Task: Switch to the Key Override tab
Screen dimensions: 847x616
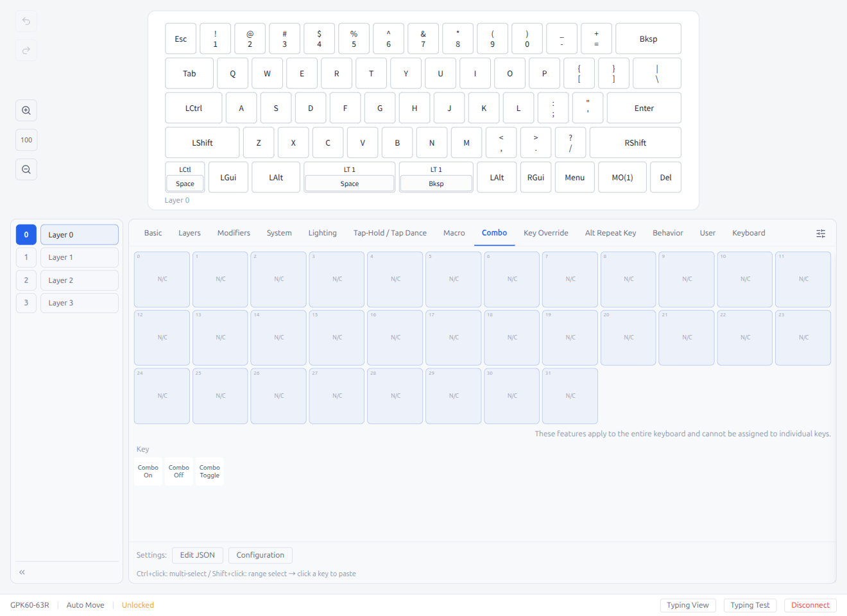Action: click(545, 233)
